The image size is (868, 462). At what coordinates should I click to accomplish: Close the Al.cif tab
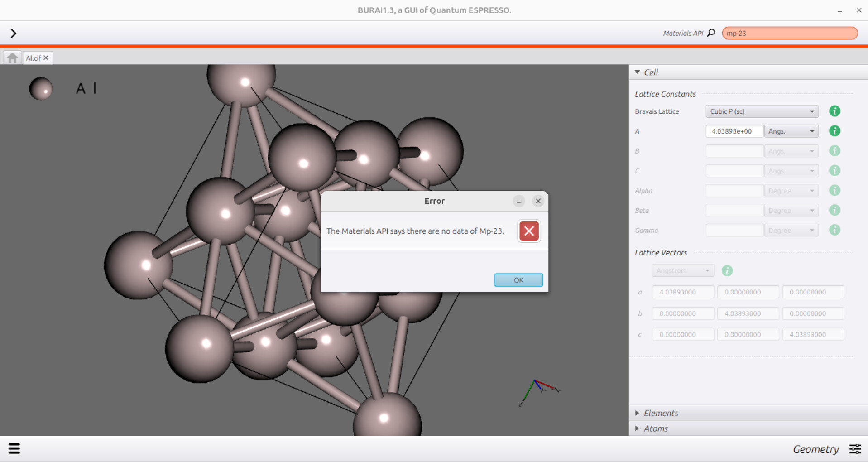pyautogui.click(x=46, y=58)
